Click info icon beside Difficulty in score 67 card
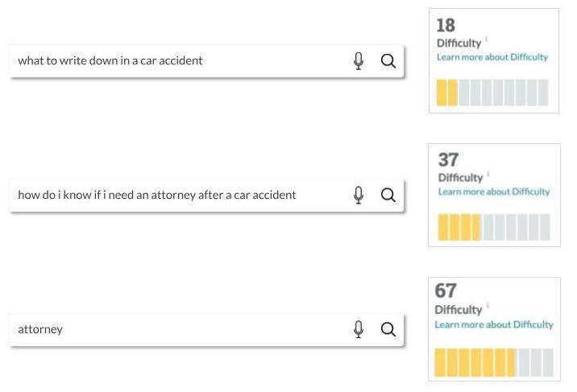 pos(488,306)
